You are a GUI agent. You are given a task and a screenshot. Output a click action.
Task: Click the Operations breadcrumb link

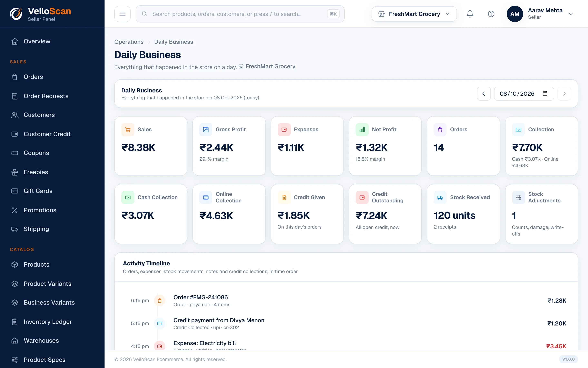[129, 42]
